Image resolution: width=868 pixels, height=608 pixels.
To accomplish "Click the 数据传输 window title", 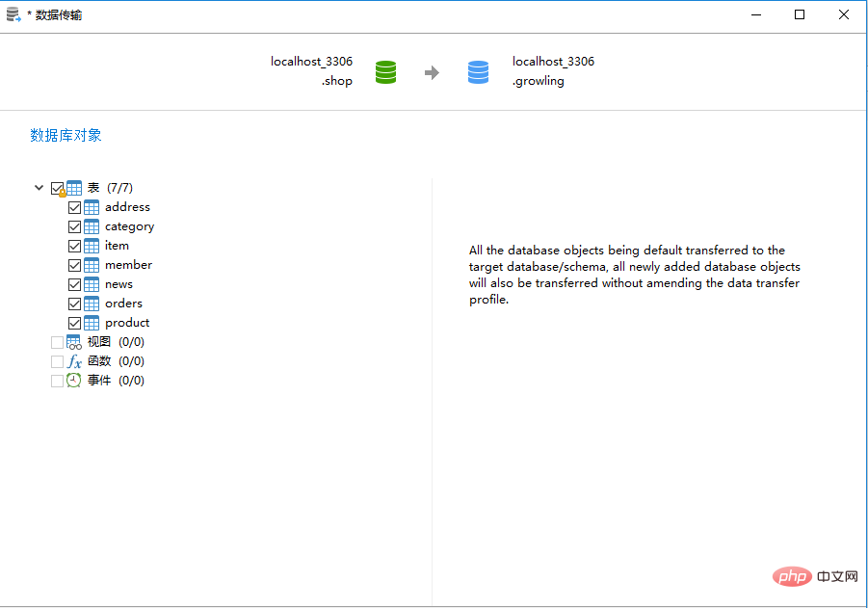I will 58,15.
